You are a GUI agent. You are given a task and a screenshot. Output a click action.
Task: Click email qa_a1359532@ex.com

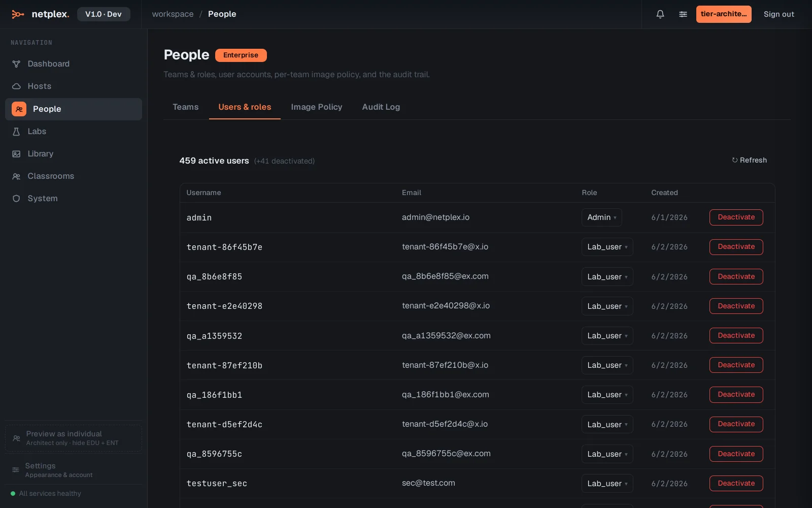pos(446,336)
